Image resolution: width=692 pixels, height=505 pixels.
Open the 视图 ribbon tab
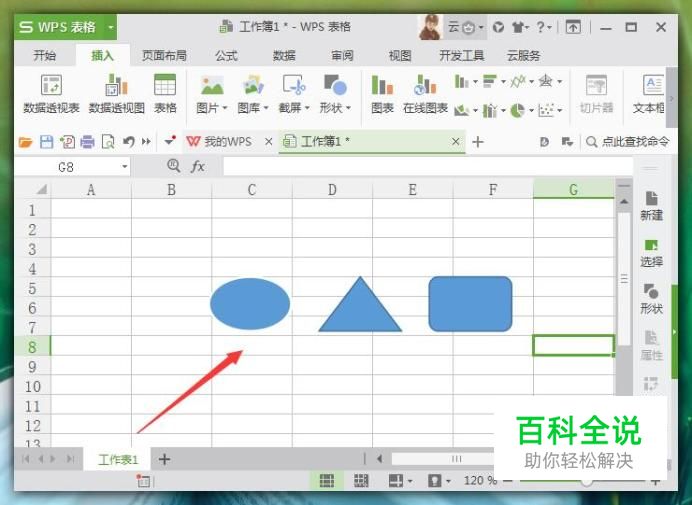[400, 56]
